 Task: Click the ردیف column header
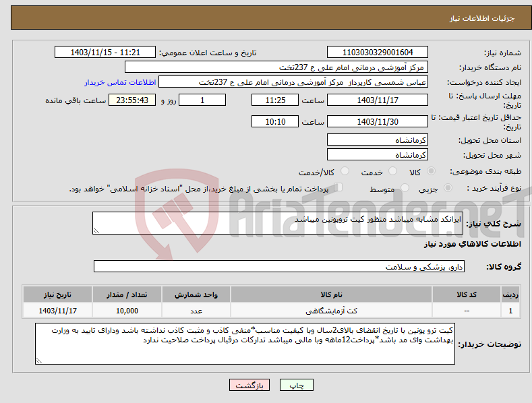(x=510, y=294)
